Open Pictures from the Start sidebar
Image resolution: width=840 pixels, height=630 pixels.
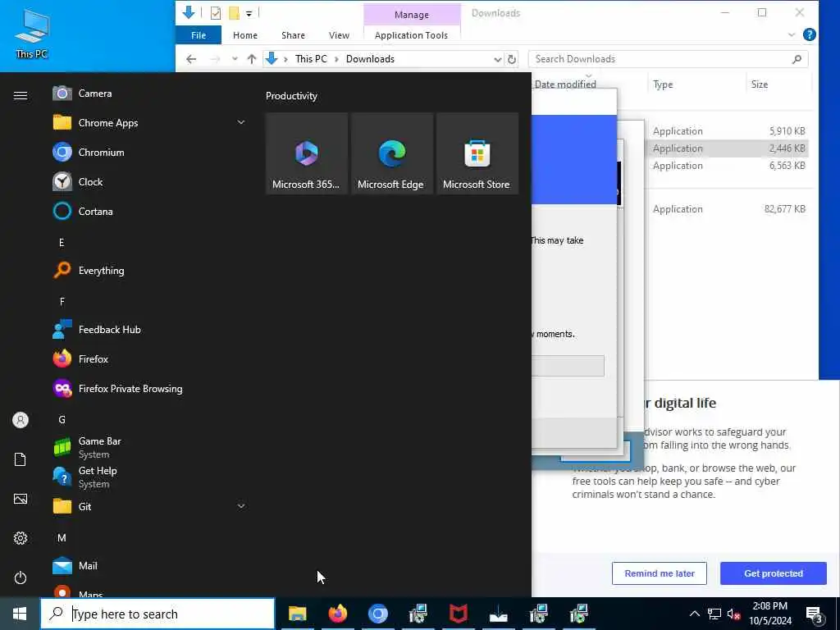(21, 499)
